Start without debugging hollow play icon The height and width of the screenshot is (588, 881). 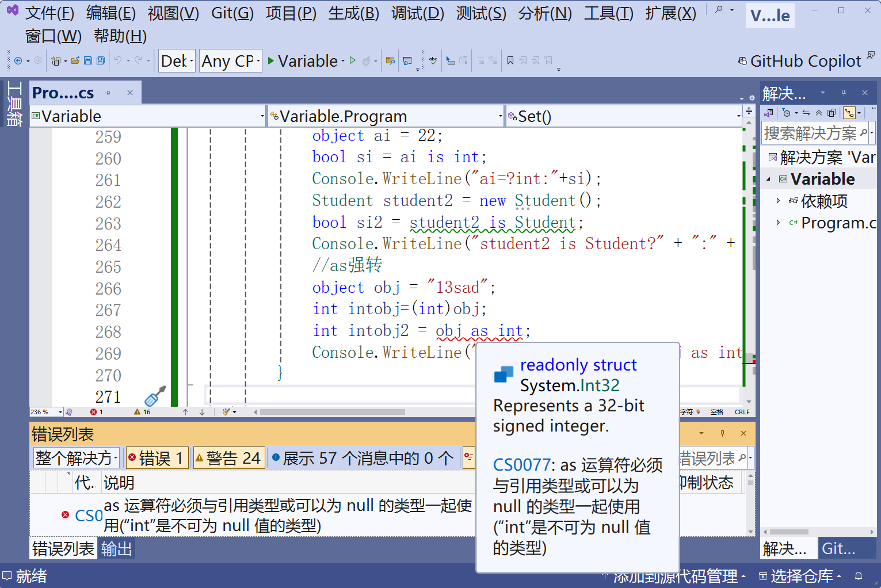coord(353,60)
